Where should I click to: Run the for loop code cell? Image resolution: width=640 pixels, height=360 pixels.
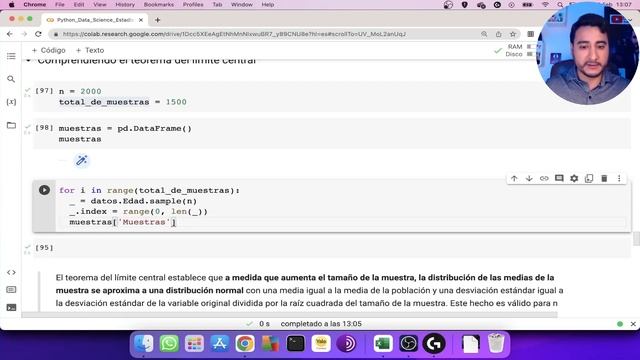[x=44, y=190]
